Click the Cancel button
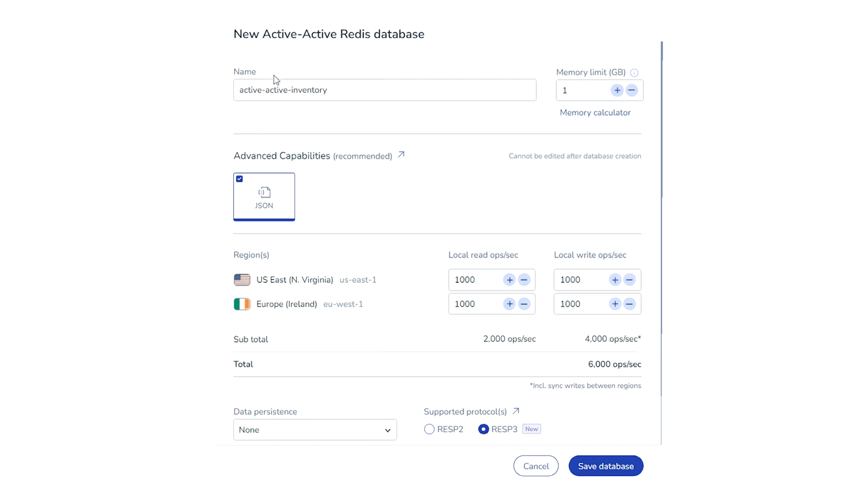The height and width of the screenshot is (488, 868). click(x=536, y=466)
